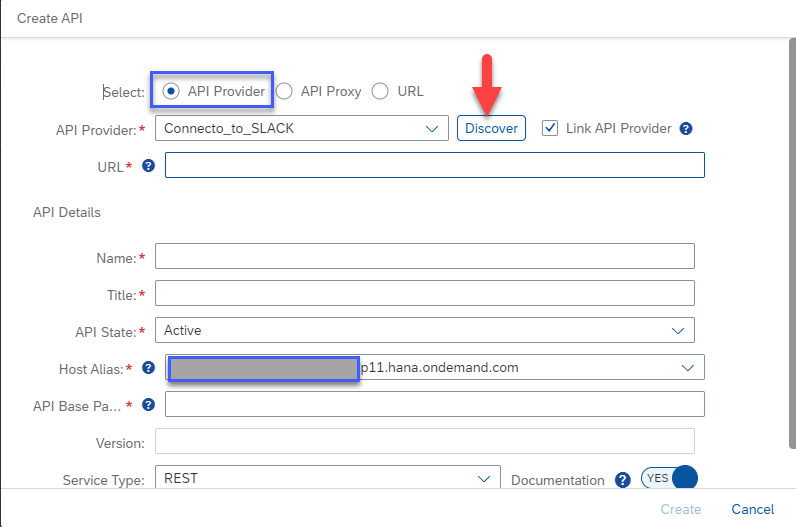Select the URL radio button
Image resolution: width=796 pixels, height=527 pixels.
(380, 91)
